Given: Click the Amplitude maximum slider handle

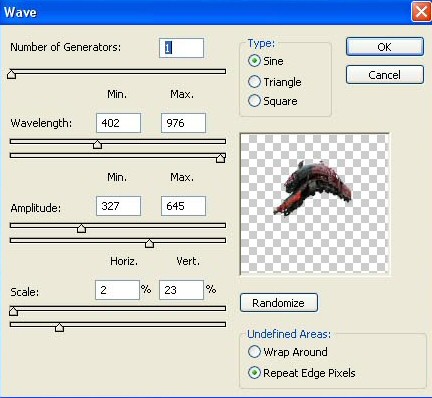Looking at the screenshot, I should click(x=149, y=243).
